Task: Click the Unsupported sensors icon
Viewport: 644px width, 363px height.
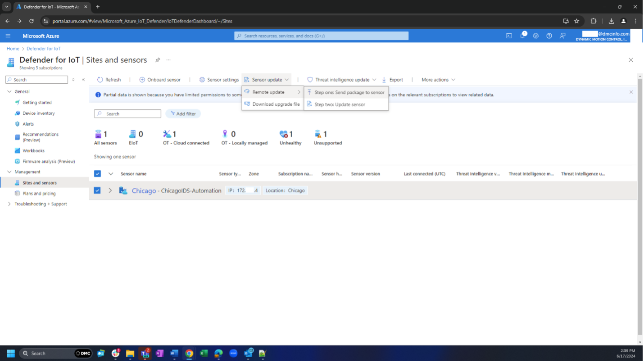Action: (x=318, y=134)
